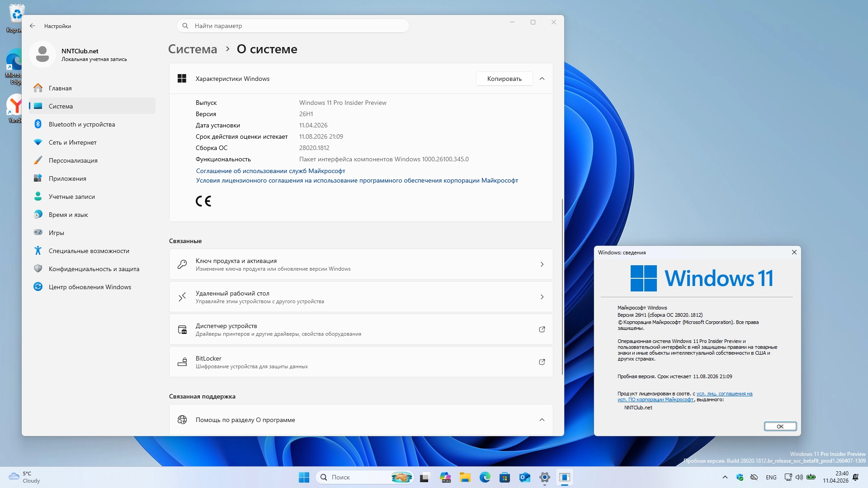The height and width of the screenshot is (488, 868).
Task: Launch File Explorer from taskbar
Action: pyautogui.click(x=465, y=477)
